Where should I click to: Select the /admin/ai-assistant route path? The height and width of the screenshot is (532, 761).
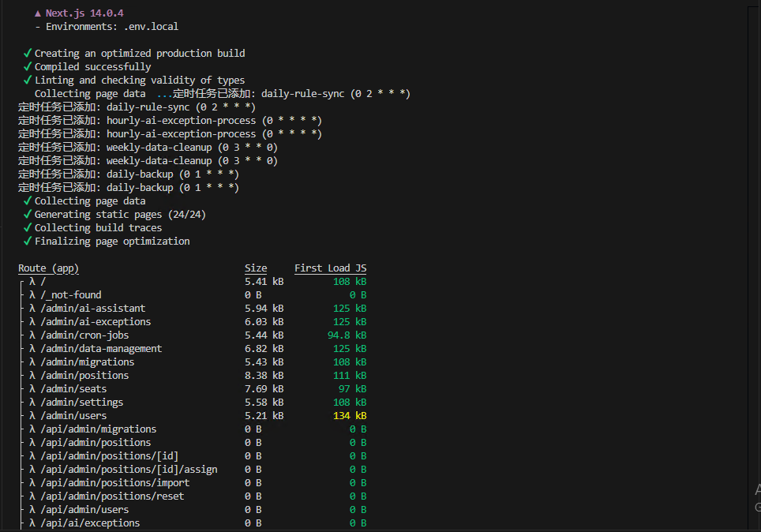coord(92,309)
